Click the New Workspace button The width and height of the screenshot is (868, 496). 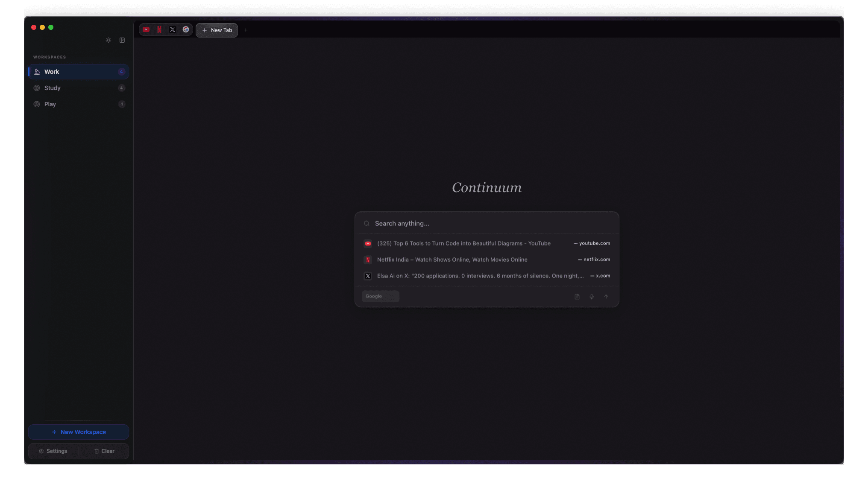pyautogui.click(x=79, y=432)
